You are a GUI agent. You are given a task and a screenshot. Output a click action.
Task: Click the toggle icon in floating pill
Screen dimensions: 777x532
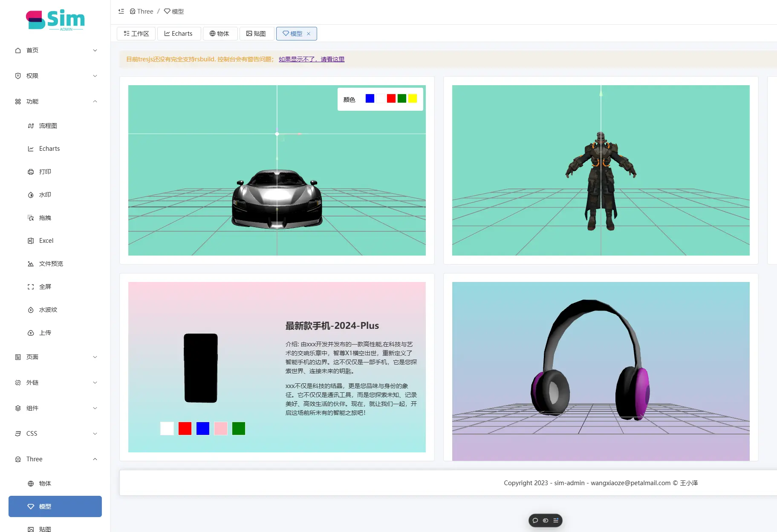546,520
